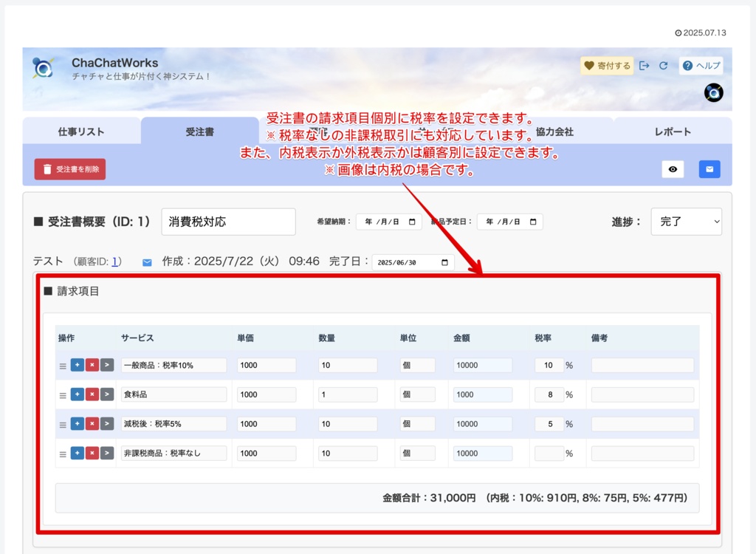Click the drag handle of the 減税後 row
The image size is (756, 554).
(63, 423)
